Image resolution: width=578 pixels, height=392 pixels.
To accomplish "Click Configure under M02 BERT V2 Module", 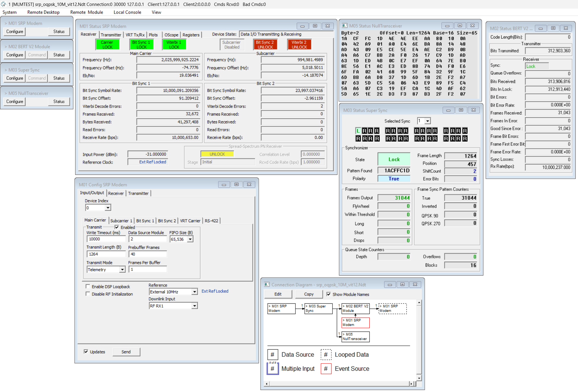I will click(15, 55).
